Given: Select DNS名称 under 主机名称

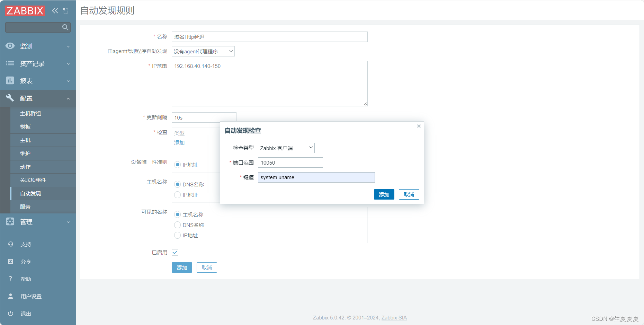Looking at the screenshot, I should tap(178, 184).
